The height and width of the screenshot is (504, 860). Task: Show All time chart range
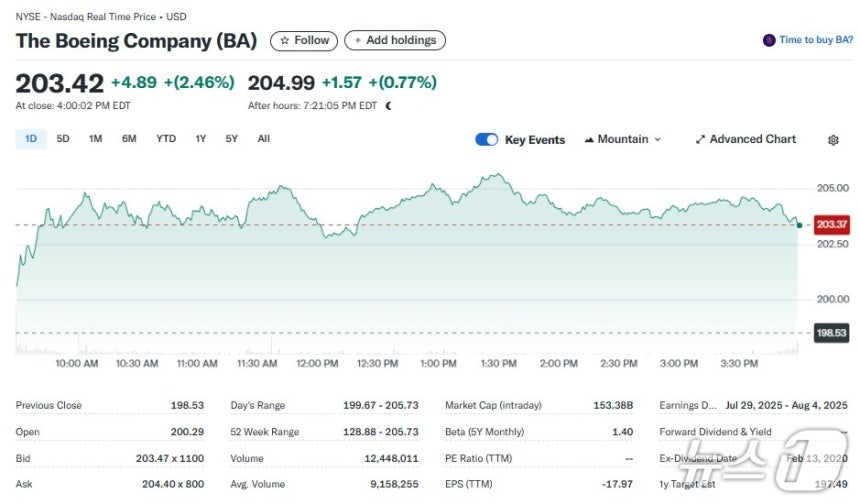click(264, 139)
